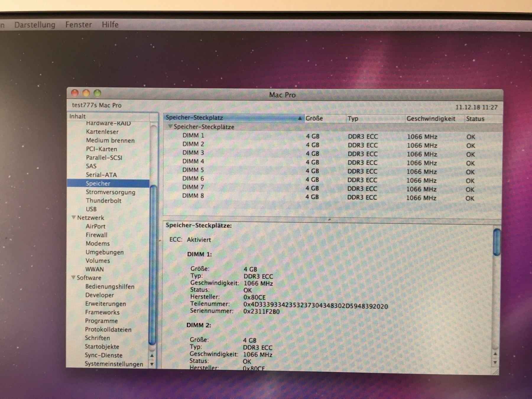This screenshot has height=399, width=532.
Task: Select Startobjekte under Software
Action: [x=102, y=346]
